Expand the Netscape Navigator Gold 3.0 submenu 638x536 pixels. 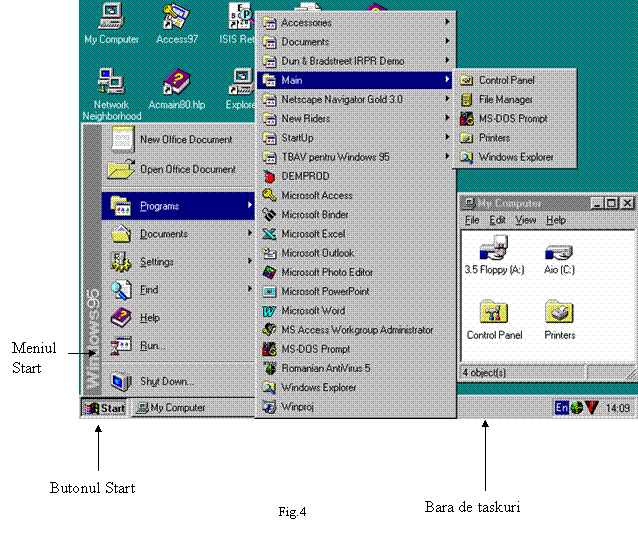[x=341, y=100]
